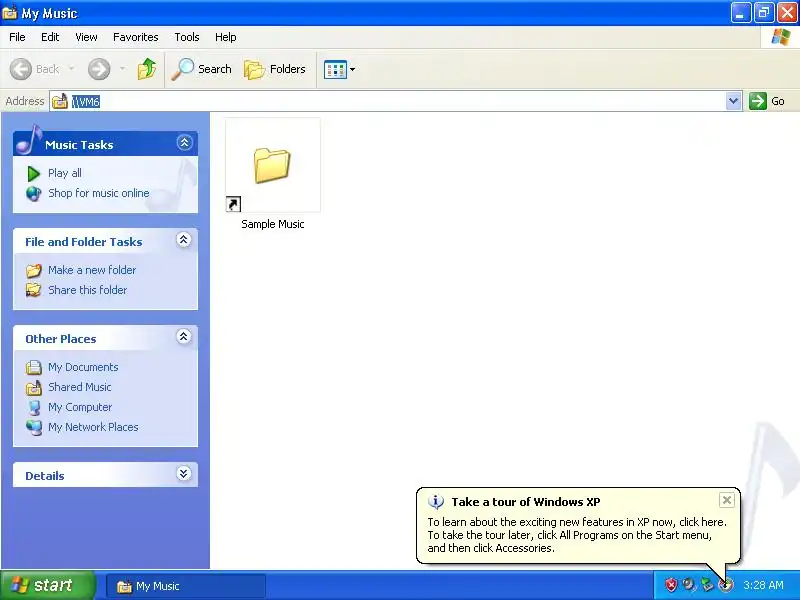This screenshot has height=600, width=800.
Task: Click the Sample Music file name label
Action: tap(272, 224)
